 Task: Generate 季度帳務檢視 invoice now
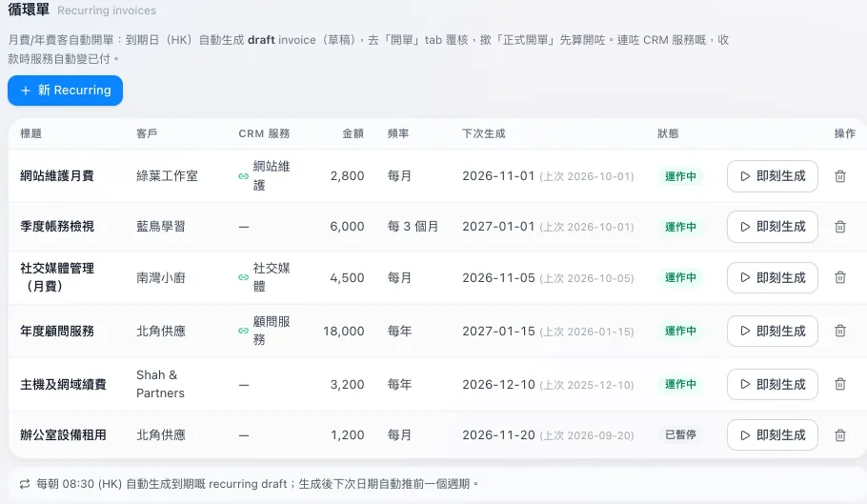coord(773,227)
